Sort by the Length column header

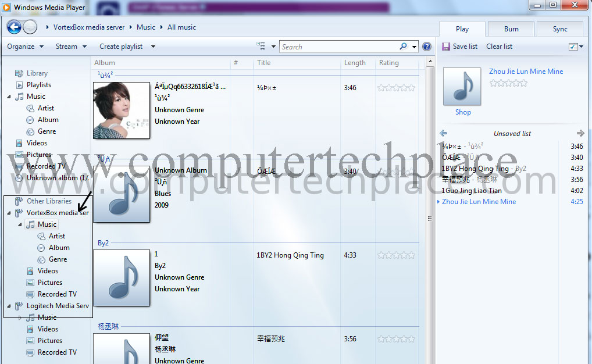[358, 63]
